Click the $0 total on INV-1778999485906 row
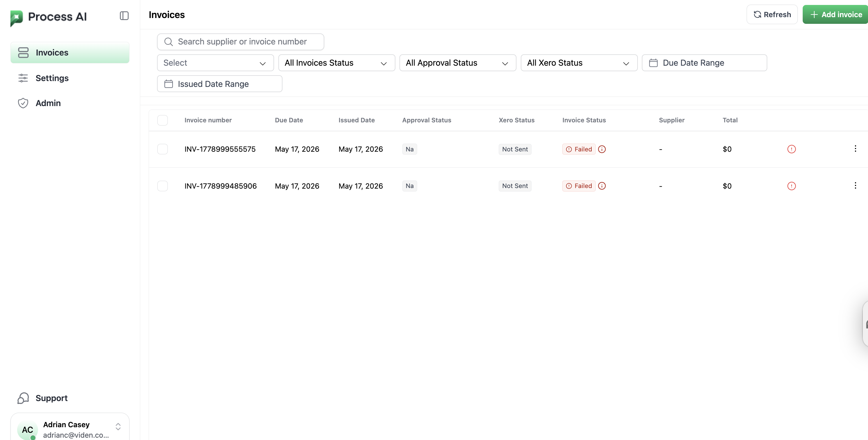Viewport: 868px width, 440px height. pyautogui.click(x=727, y=186)
